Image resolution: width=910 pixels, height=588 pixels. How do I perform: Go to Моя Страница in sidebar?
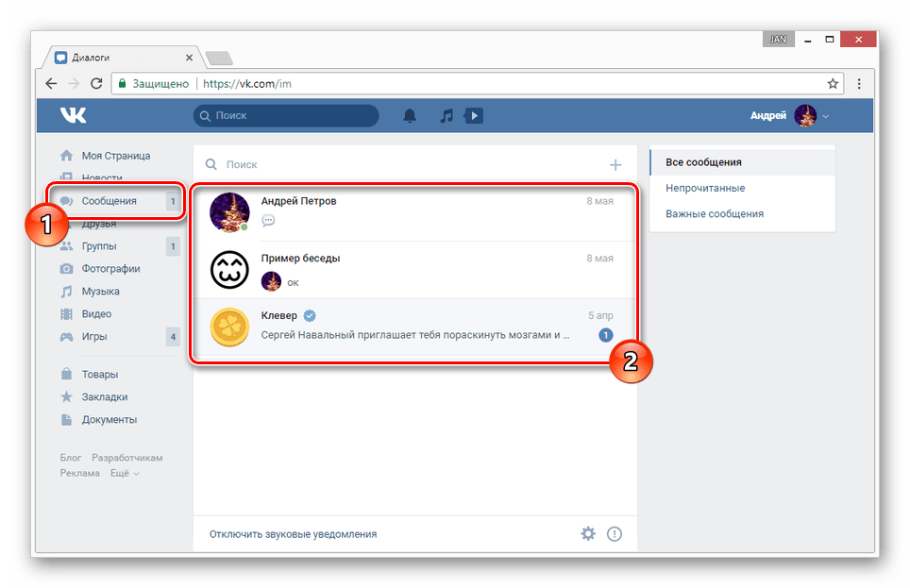(115, 156)
